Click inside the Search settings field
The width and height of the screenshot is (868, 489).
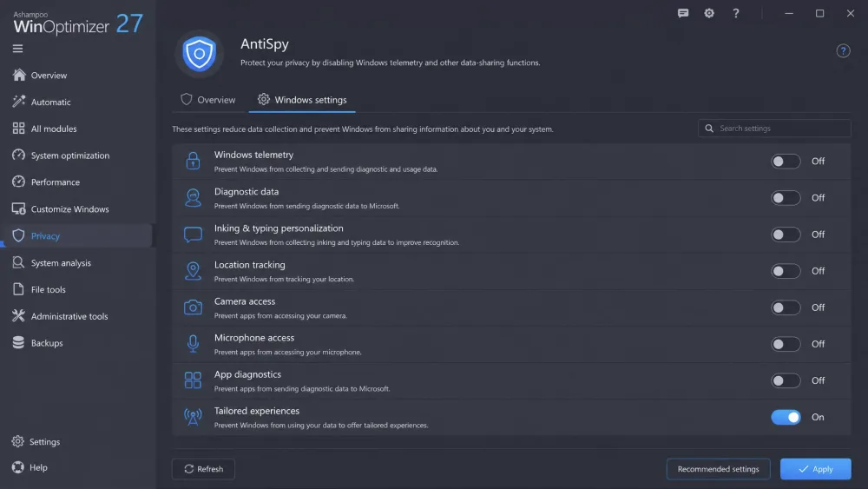tap(774, 129)
